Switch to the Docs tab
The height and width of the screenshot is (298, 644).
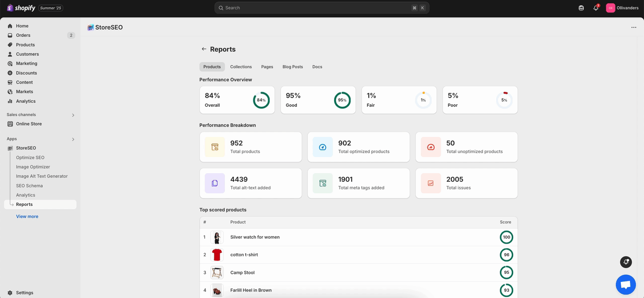[317, 67]
